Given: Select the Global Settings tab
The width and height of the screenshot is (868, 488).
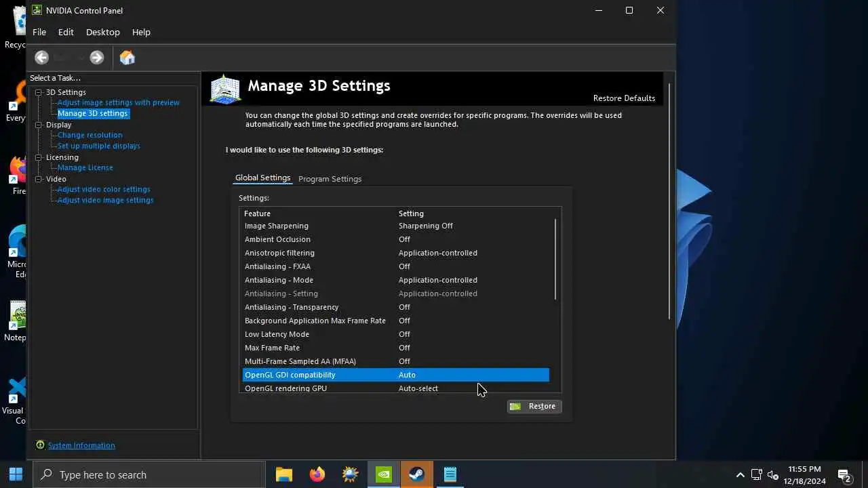Looking at the screenshot, I should click(262, 178).
